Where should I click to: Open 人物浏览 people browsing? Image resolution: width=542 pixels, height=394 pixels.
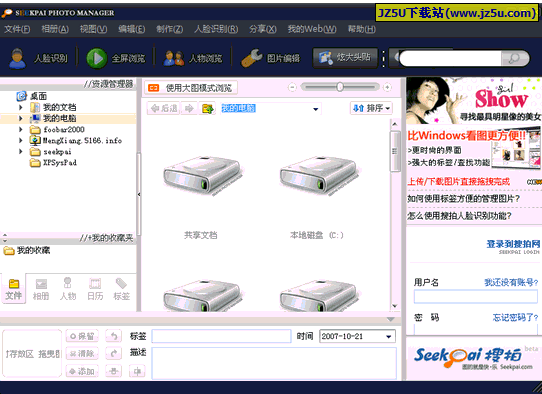click(x=193, y=58)
